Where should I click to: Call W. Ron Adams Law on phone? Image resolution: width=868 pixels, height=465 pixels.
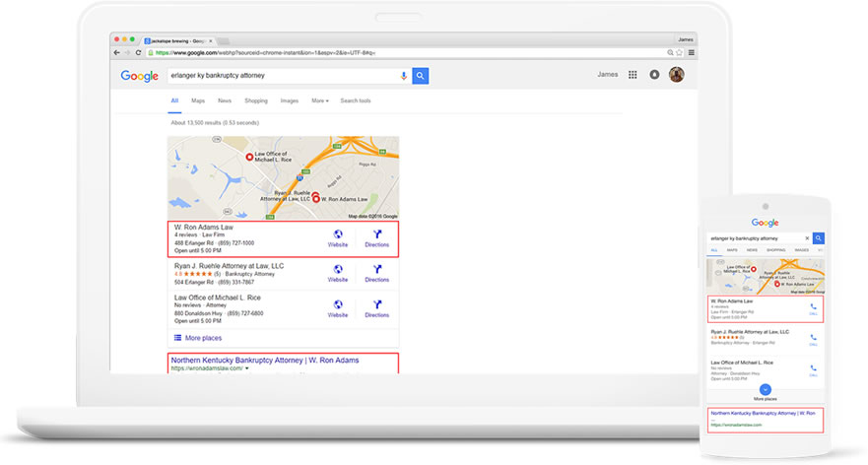[813, 308]
